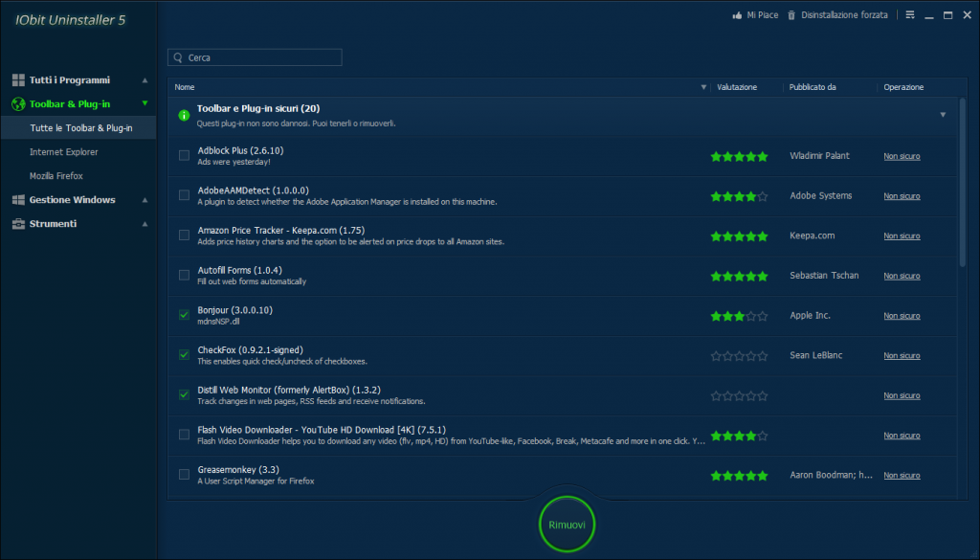Select Internet Explorer in the sidebar
The image size is (980, 560).
tap(63, 152)
